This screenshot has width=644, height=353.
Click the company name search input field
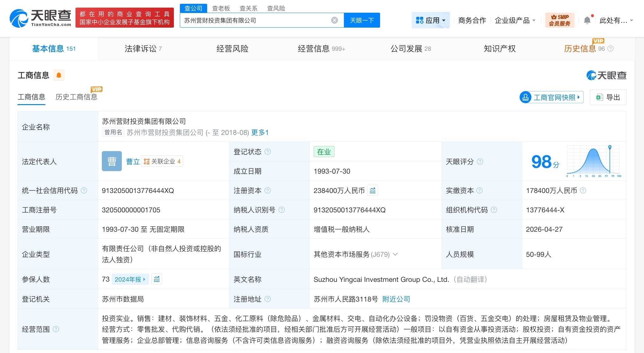click(254, 20)
